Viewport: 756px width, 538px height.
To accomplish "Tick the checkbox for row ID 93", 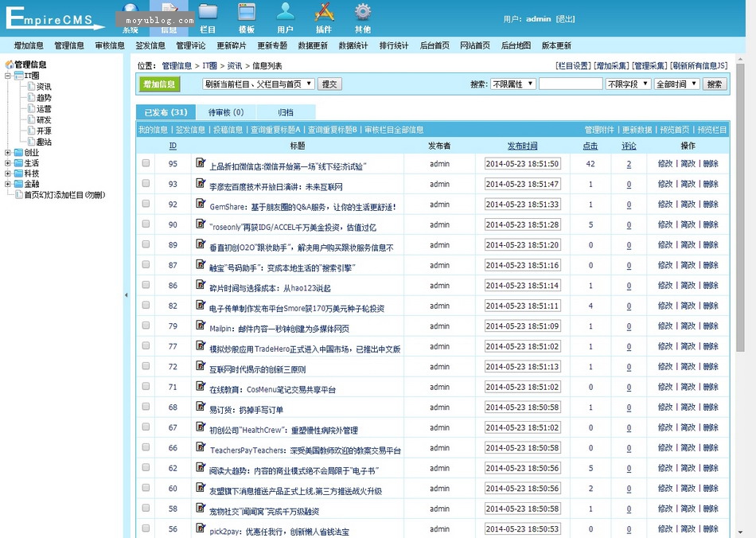I will point(146,183).
